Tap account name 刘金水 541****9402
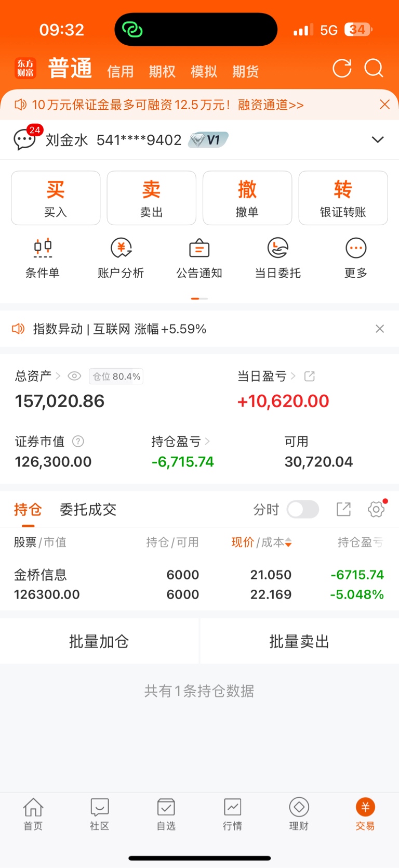Image resolution: width=399 pixels, height=868 pixels. 114,140
